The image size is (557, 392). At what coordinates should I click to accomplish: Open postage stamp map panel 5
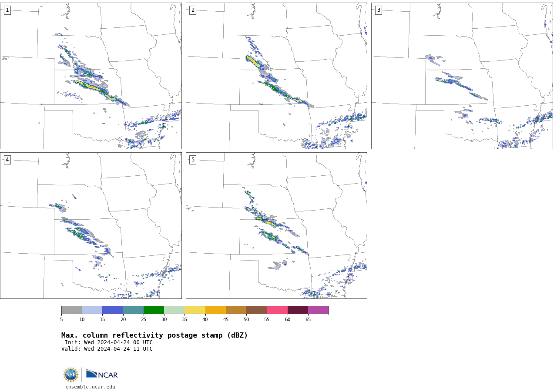(x=276, y=225)
